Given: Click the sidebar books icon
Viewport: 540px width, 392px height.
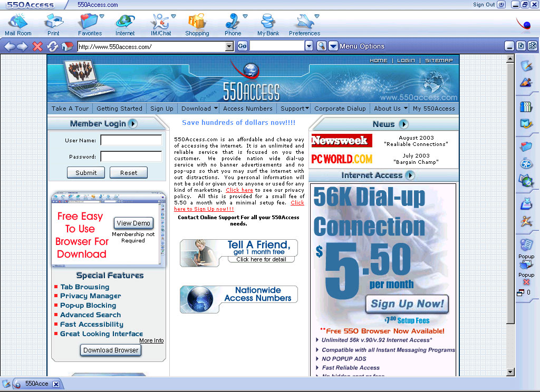Looking at the screenshot, I should point(526,107).
